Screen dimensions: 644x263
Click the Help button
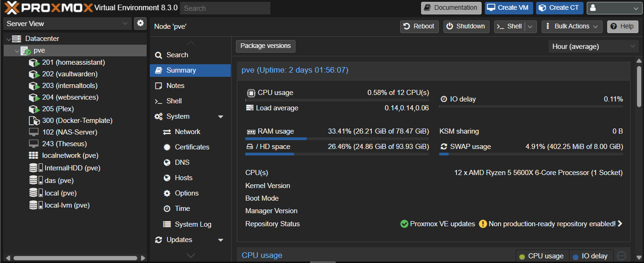point(623,27)
